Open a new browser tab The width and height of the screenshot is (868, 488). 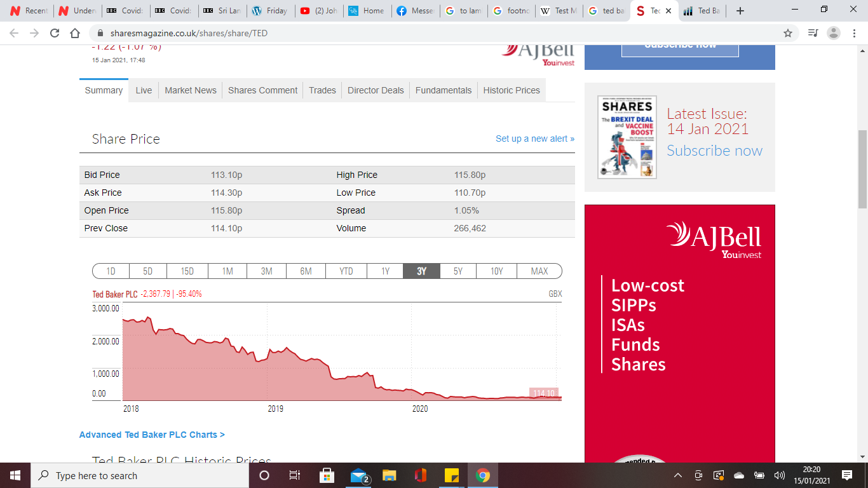click(740, 11)
